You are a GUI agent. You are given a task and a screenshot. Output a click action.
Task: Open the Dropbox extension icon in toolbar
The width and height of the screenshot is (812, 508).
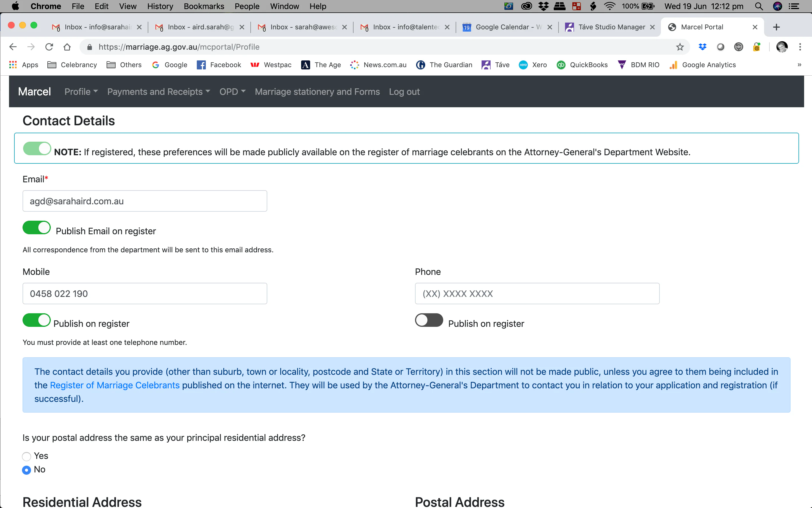click(x=702, y=47)
